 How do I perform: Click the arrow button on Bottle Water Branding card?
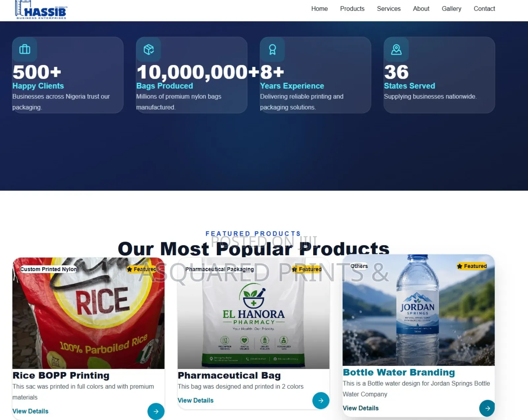point(487,408)
